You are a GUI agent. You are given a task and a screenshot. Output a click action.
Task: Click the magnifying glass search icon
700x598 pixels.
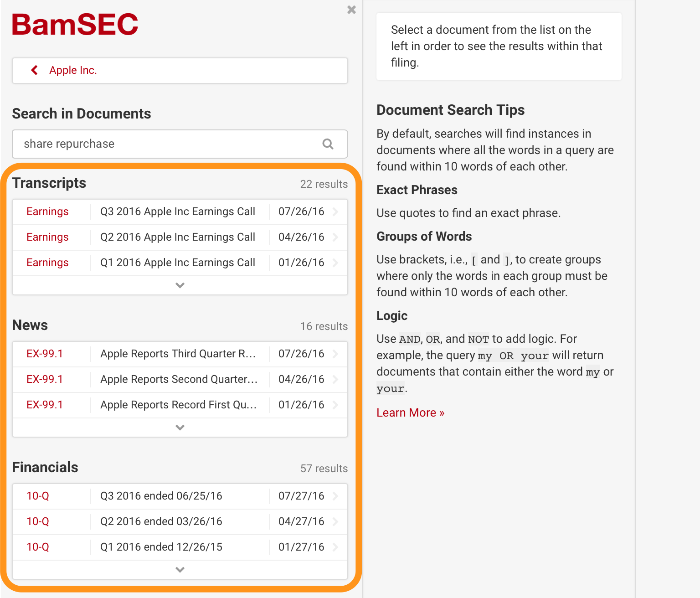tap(328, 144)
